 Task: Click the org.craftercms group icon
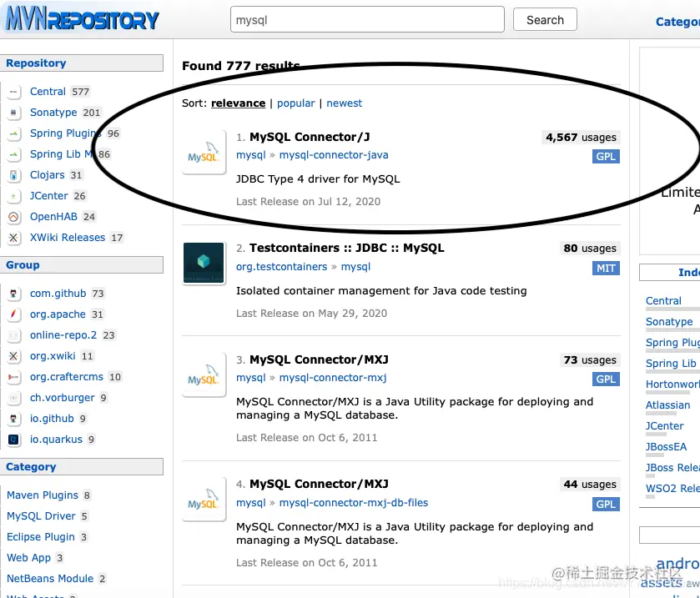point(14,377)
